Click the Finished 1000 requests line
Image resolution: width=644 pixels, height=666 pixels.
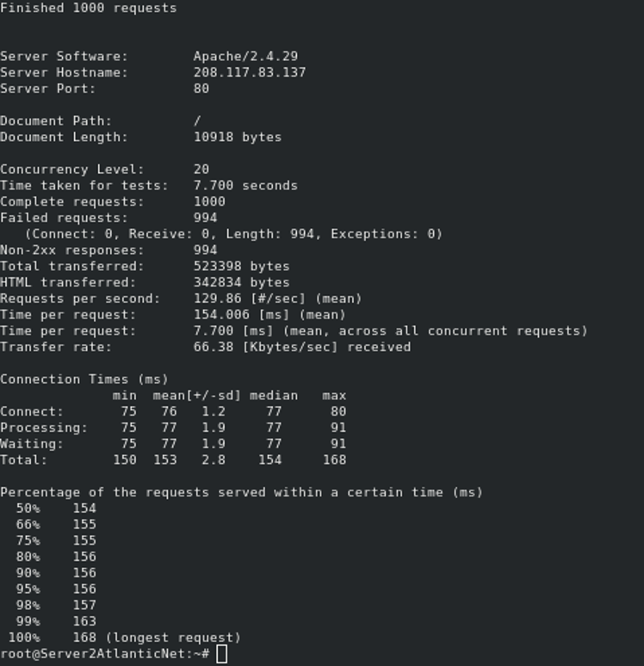point(89,8)
